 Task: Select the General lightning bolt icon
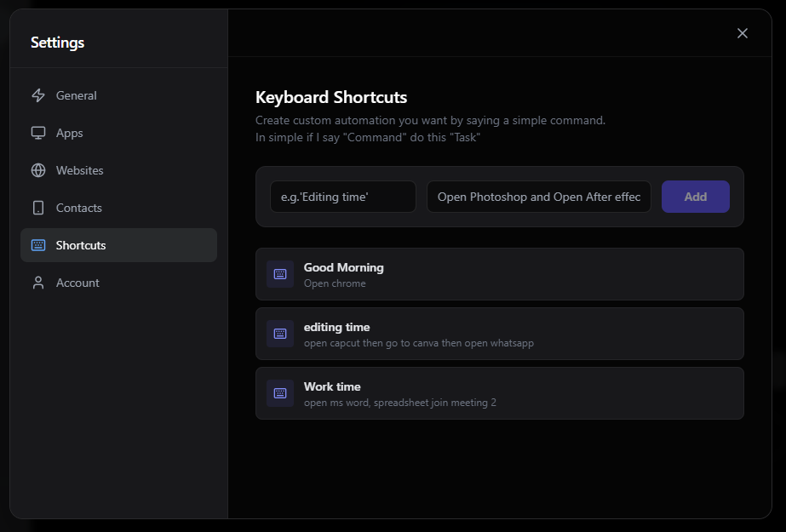click(x=38, y=95)
